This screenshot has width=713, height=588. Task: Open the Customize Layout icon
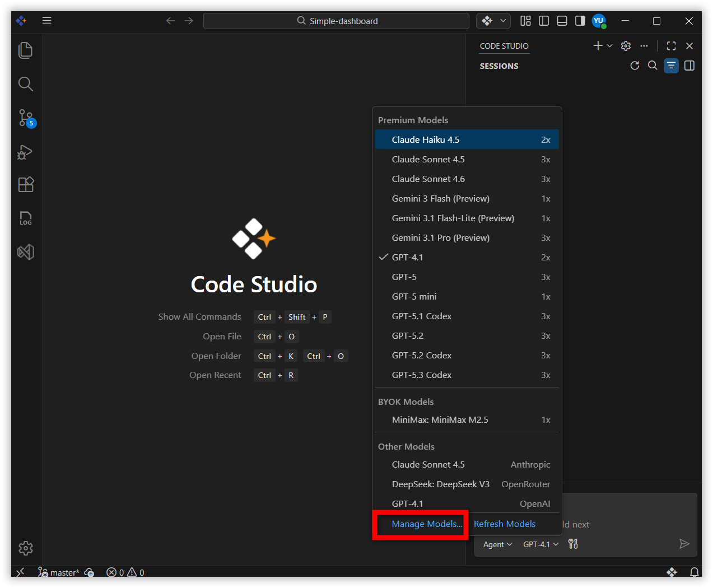click(525, 21)
